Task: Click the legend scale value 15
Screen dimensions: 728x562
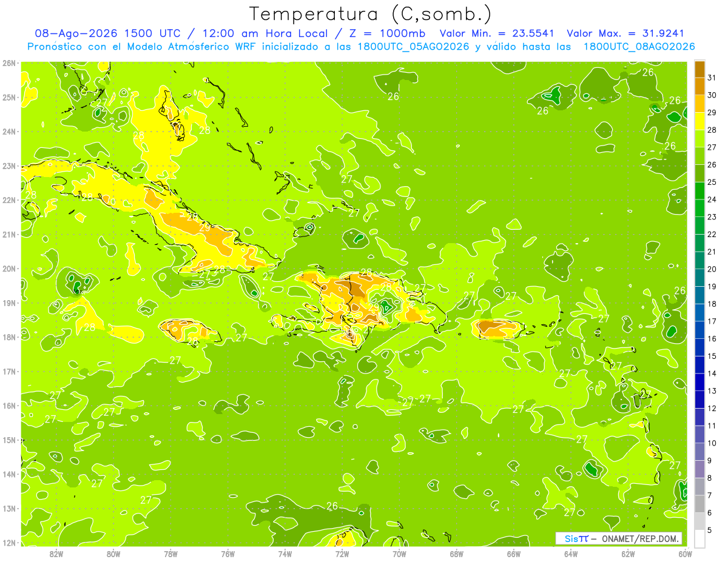Action: [712, 356]
